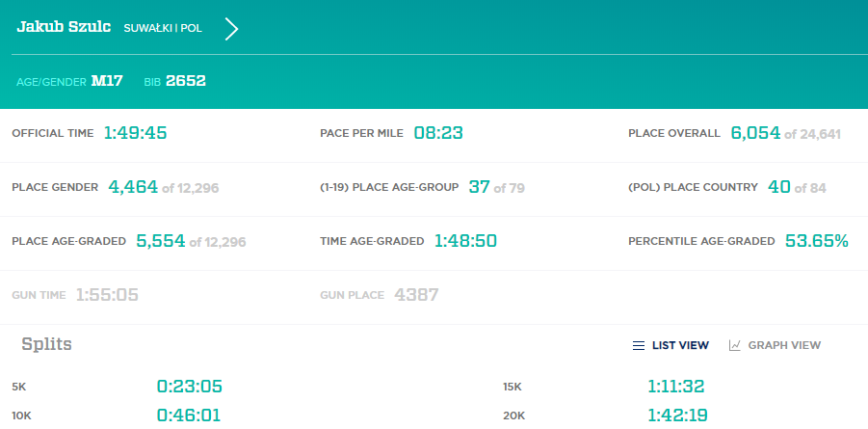Click the right chevron next to runner name
This screenshot has width=868, height=429.
231,29
